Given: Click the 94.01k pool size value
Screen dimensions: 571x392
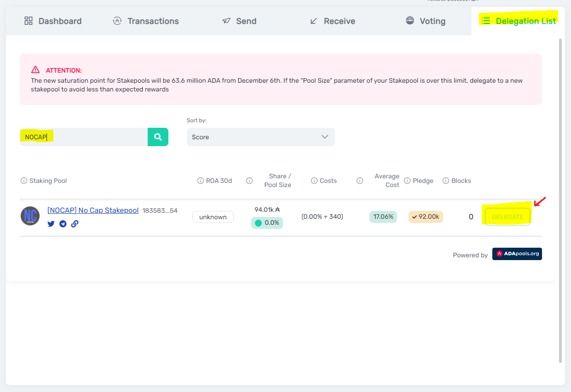Looking at the screenshot, I should click(x=267, y=210).
